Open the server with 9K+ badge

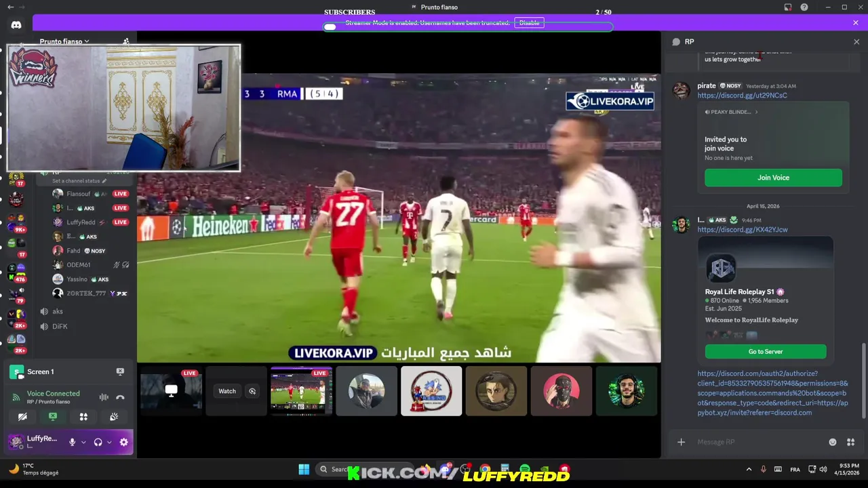pyautogui.click(x=16, y=222)
